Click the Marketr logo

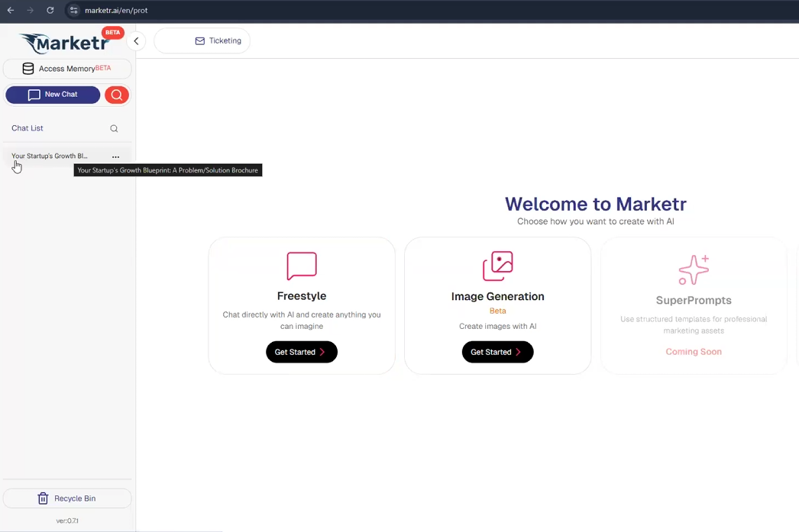pyautogui.click(x=64, y=44)
